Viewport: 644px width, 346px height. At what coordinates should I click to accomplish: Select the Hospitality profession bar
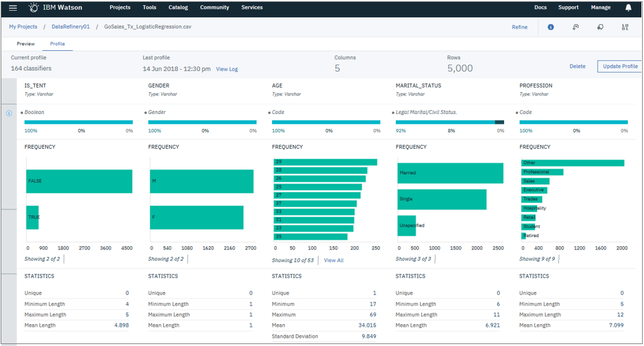(529, 208)
